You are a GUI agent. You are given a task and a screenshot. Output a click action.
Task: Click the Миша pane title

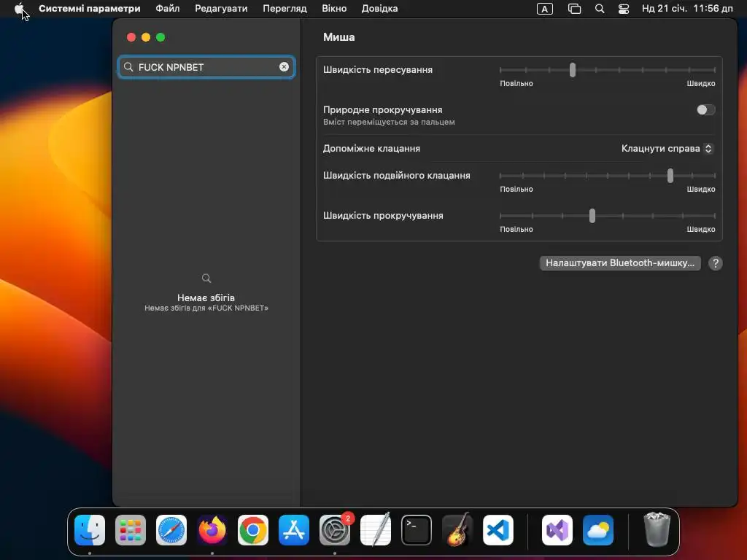[338, 37]
